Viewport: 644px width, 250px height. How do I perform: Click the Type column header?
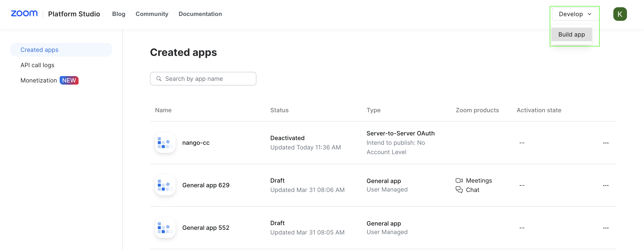[374, 110]
